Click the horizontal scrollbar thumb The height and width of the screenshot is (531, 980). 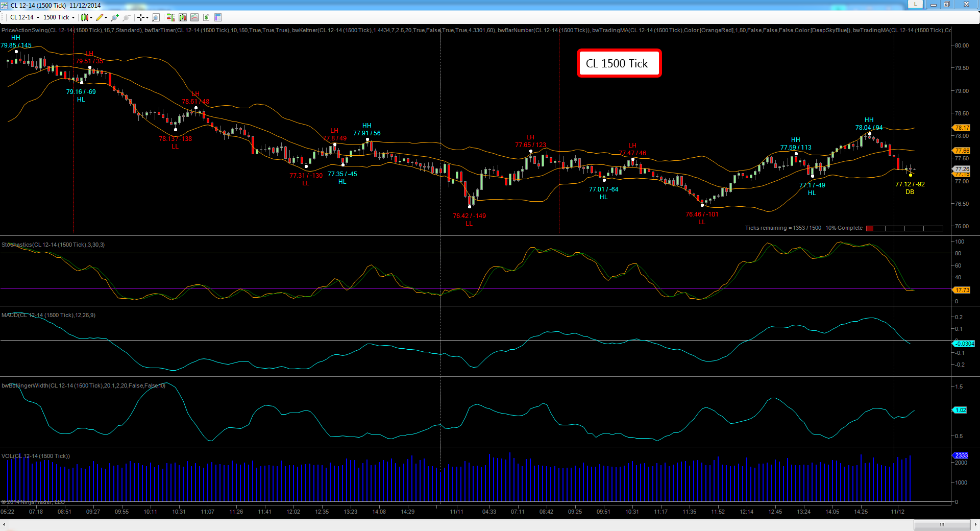[x=942, y=524]
